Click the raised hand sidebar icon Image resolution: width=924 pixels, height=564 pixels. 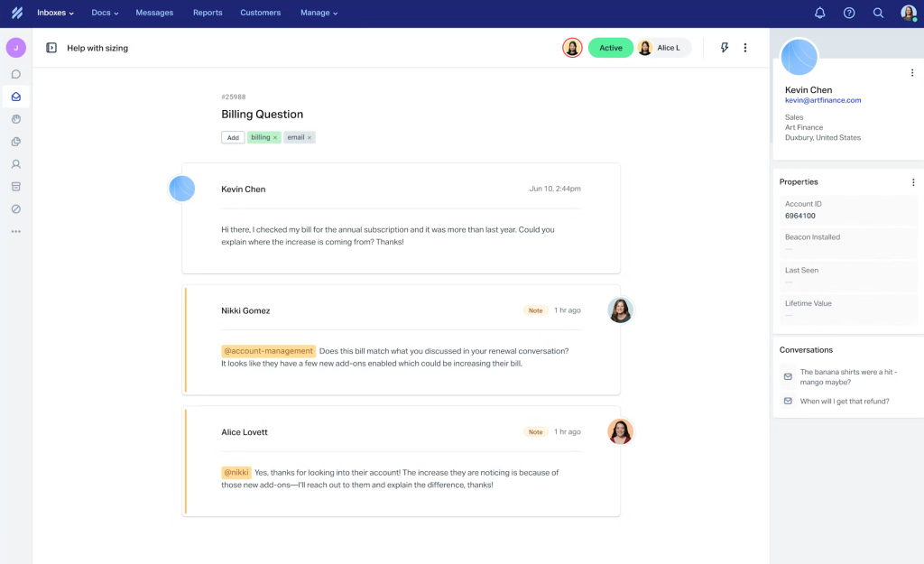[16, 119]
